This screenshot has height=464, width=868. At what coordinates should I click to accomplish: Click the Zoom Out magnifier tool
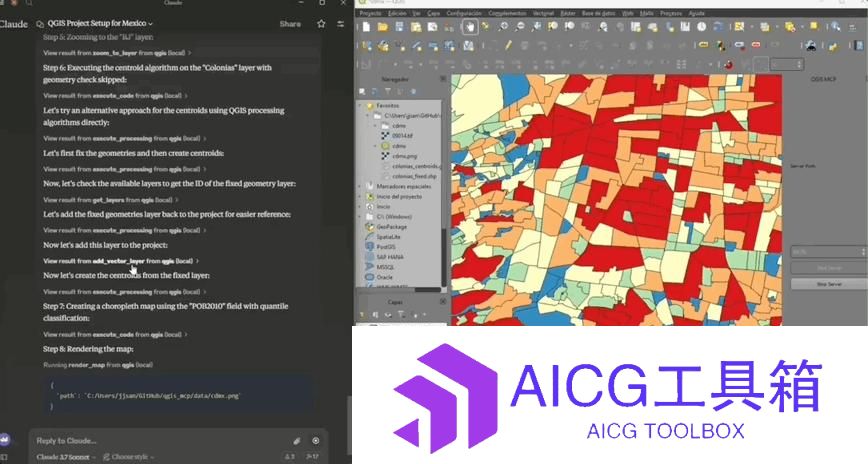click(519, 27)
